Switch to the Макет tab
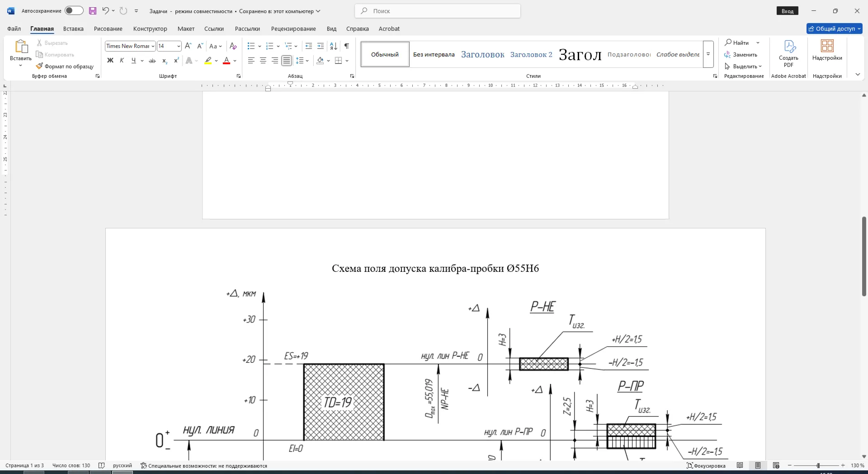The width and height of the screenshot is (868, 474). (186, 28)
